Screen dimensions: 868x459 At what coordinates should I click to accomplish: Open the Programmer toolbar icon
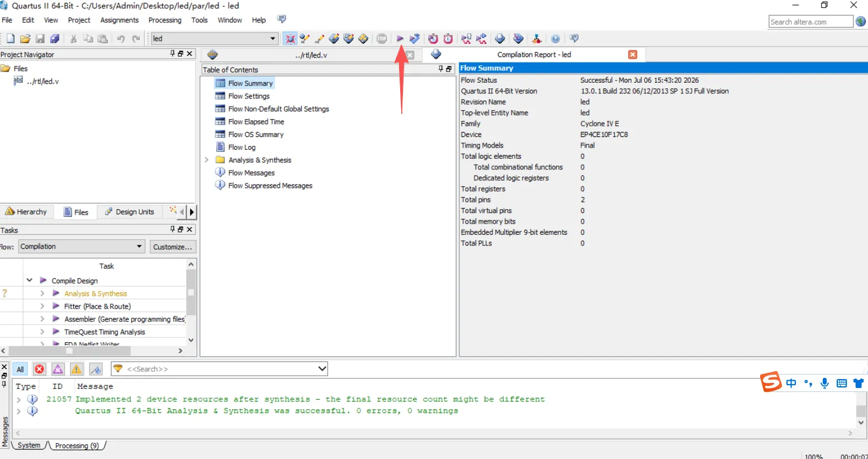click(518, 39)
